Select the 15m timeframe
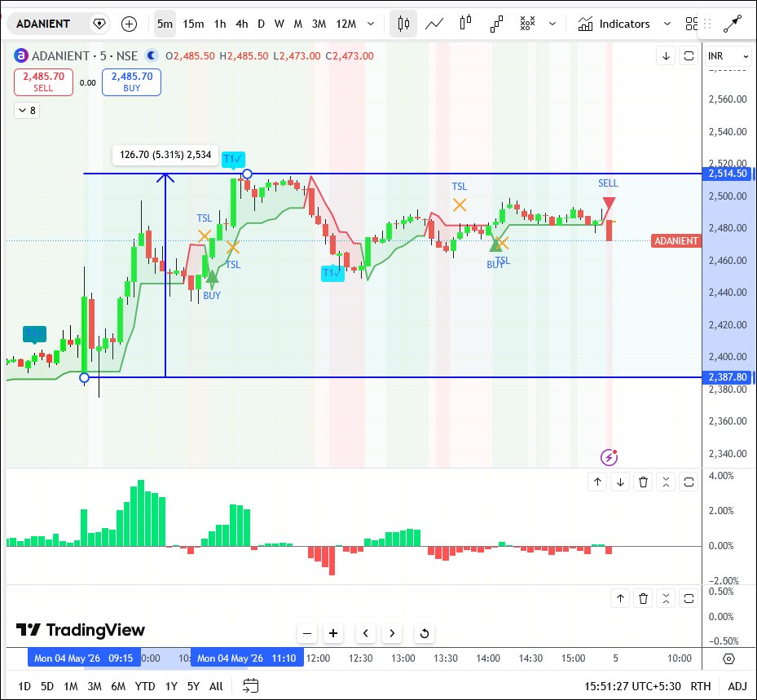Screen dimensions: 757x700 pyautogui.click(x=193, y=24)
